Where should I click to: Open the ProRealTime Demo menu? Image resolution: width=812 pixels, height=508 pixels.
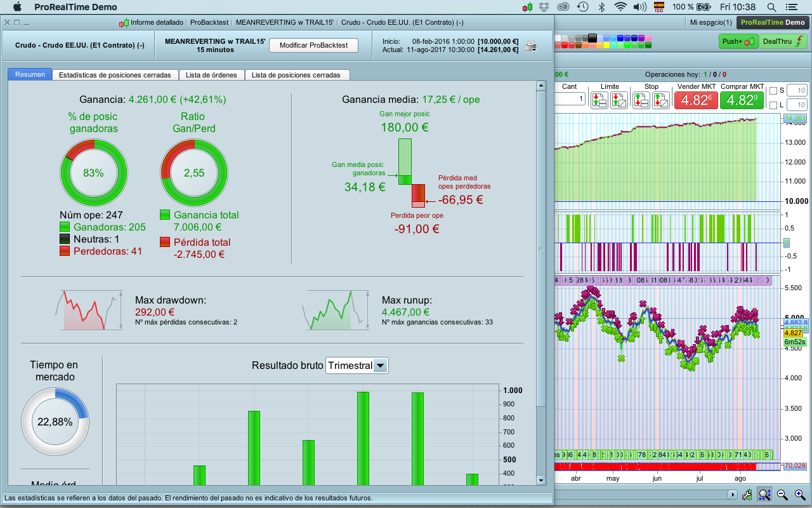pos(75,7)
